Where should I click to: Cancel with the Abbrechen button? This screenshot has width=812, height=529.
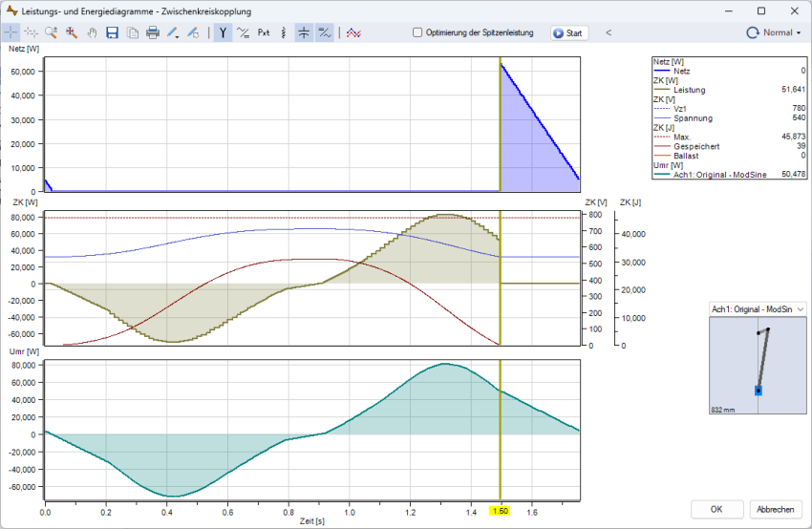(x=776, y=509)
